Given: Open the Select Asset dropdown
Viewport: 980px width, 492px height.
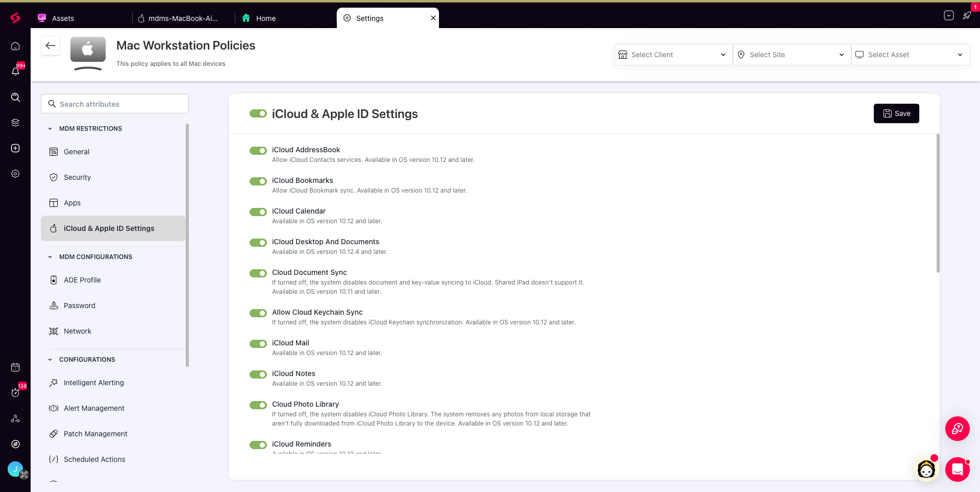Looking at the screenshot, I should [x=910, y=55].
